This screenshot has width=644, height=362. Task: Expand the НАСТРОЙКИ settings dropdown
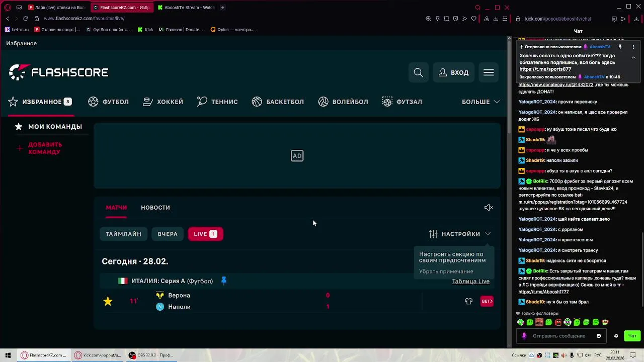(460, 234)
